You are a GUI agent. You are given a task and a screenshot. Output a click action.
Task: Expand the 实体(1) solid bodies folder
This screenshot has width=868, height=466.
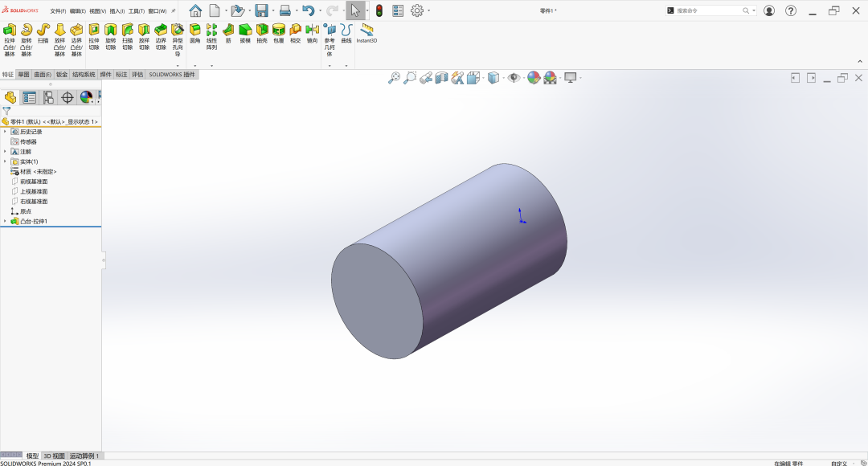(x=5, y=161)
